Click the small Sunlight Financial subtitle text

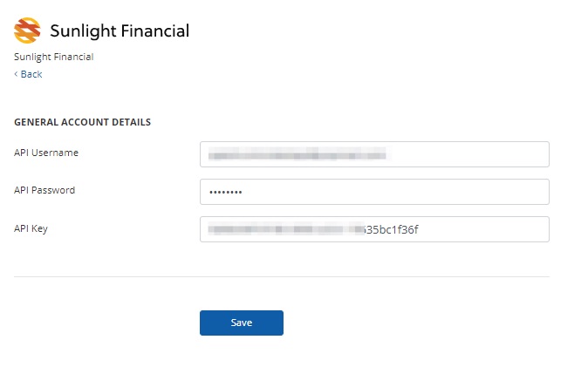[x=54, y=57]
